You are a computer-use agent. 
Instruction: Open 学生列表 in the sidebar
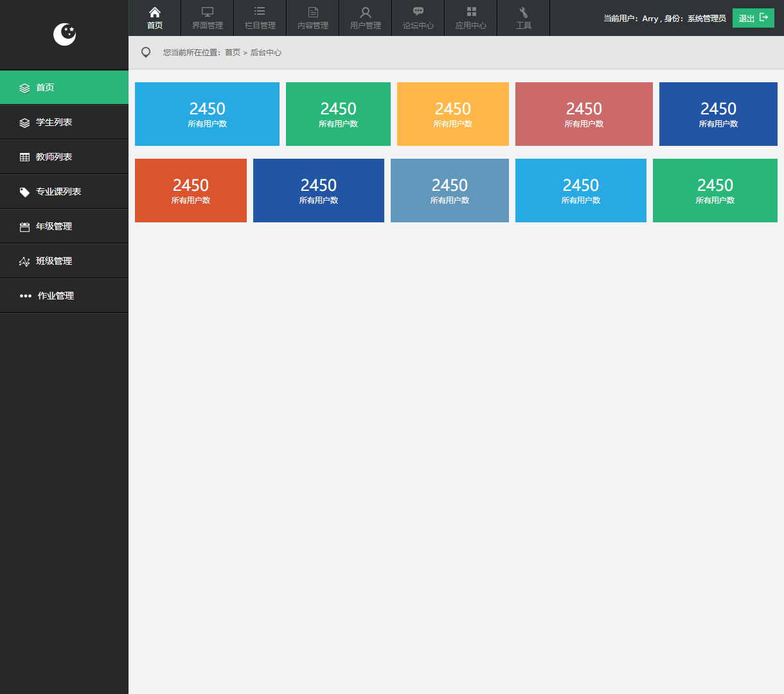pyautogui.click(x=54, y=122)
